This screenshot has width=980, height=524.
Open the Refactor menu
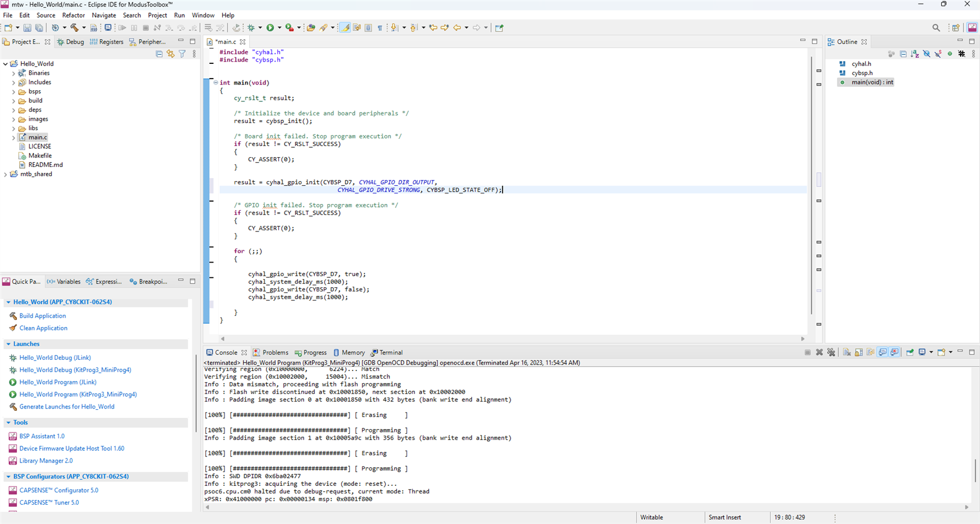[x=73, y=15]
